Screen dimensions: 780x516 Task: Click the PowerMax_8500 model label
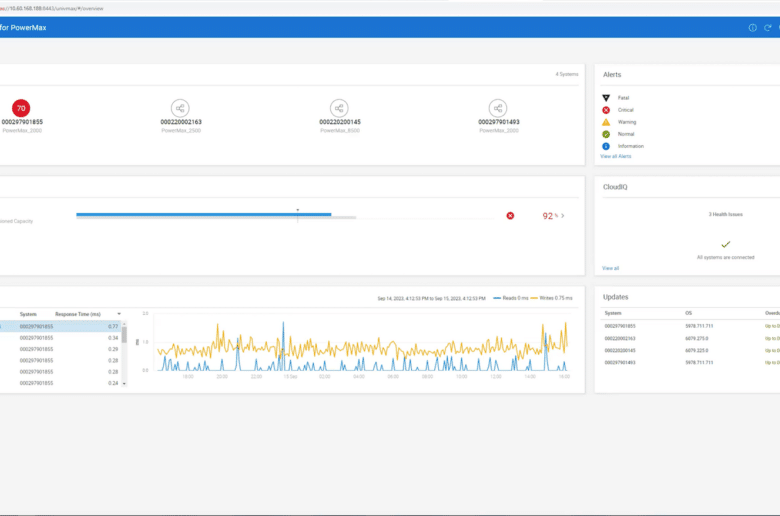point(340,131)
